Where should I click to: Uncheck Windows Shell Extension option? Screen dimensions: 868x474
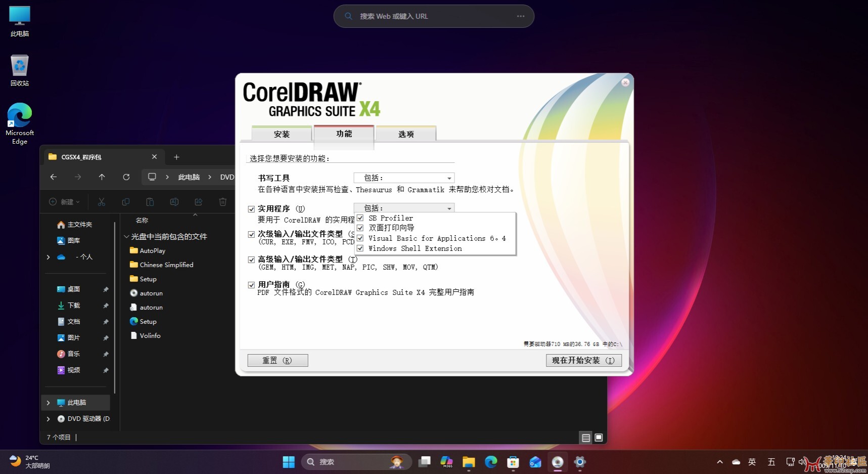360,248
